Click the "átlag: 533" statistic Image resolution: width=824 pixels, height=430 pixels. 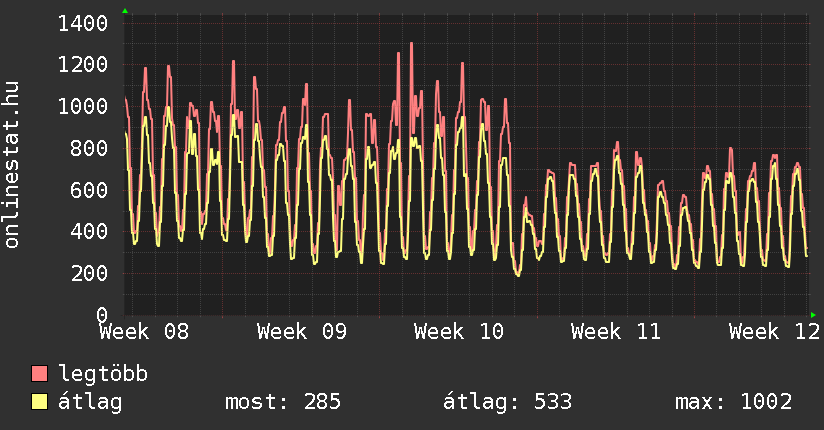pyautogui.click(x=507, y=403)
